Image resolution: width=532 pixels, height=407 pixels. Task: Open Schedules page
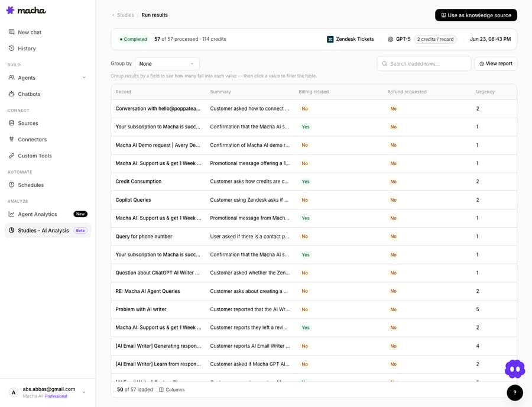(x=31, y=185)
